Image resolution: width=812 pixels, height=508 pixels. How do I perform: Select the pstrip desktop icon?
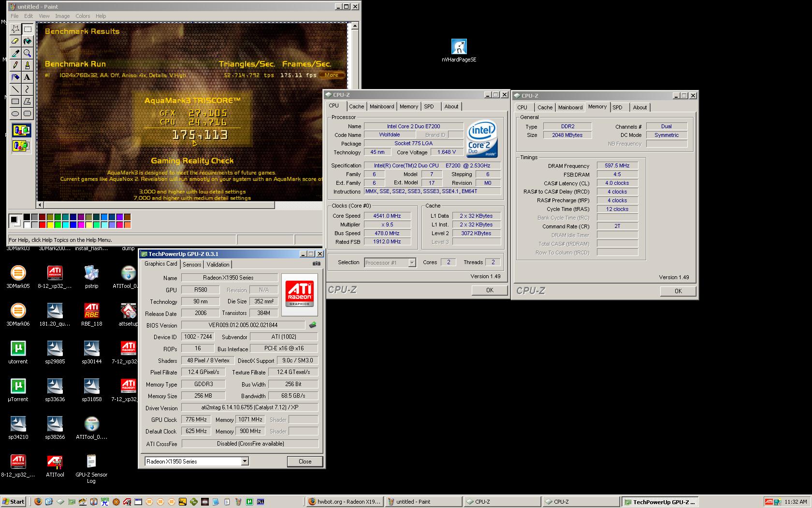click(91, 277)
